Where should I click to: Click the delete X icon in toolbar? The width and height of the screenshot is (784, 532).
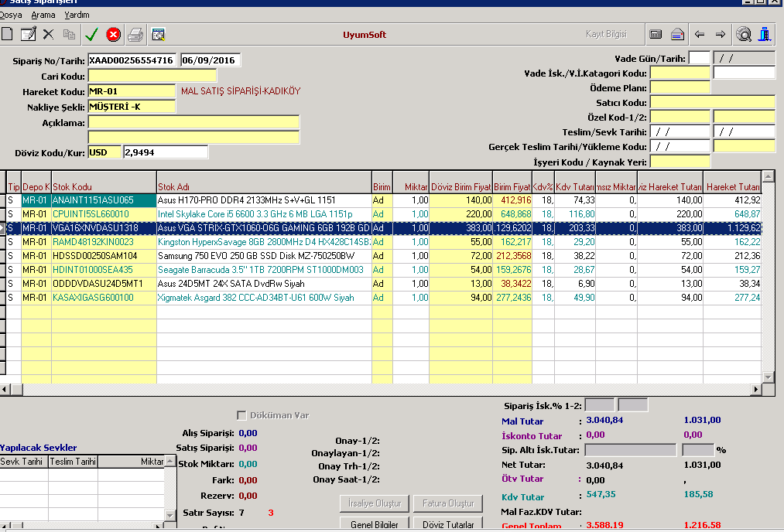pyautogui.click(x=49, y=34)
